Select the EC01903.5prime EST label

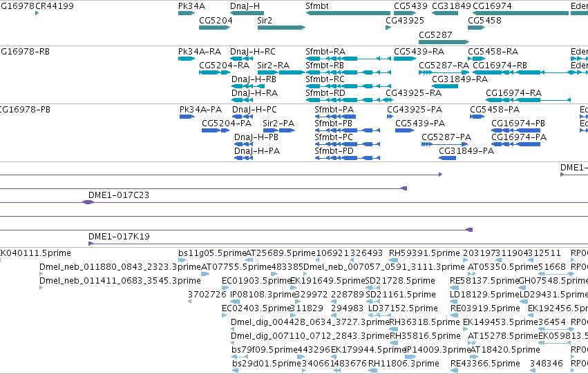tap(257, 280)
